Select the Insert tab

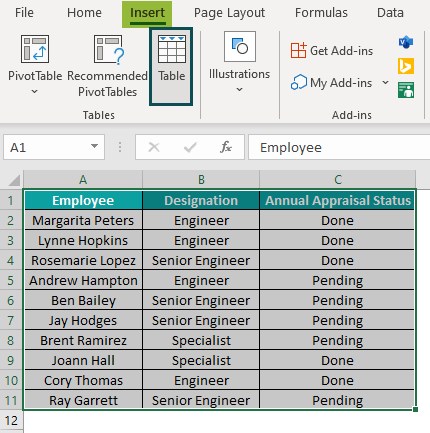(147, 13)
